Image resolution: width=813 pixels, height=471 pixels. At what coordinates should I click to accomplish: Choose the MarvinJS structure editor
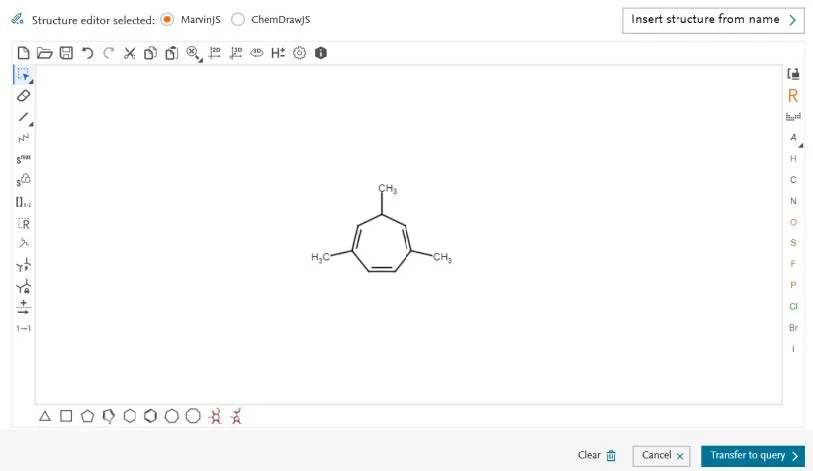[x=167, y=20]
